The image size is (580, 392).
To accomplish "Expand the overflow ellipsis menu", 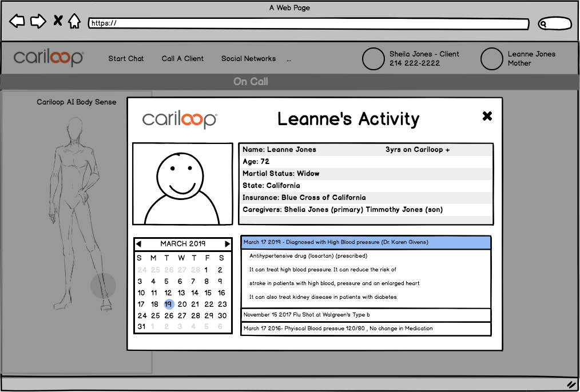I will point(289,59).
